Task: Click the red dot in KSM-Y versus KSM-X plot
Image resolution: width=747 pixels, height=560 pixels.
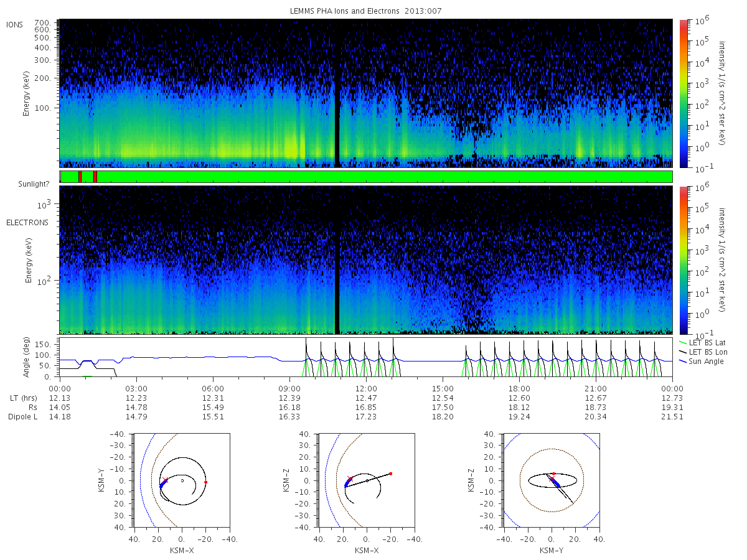Action: [x=205, y=482]
